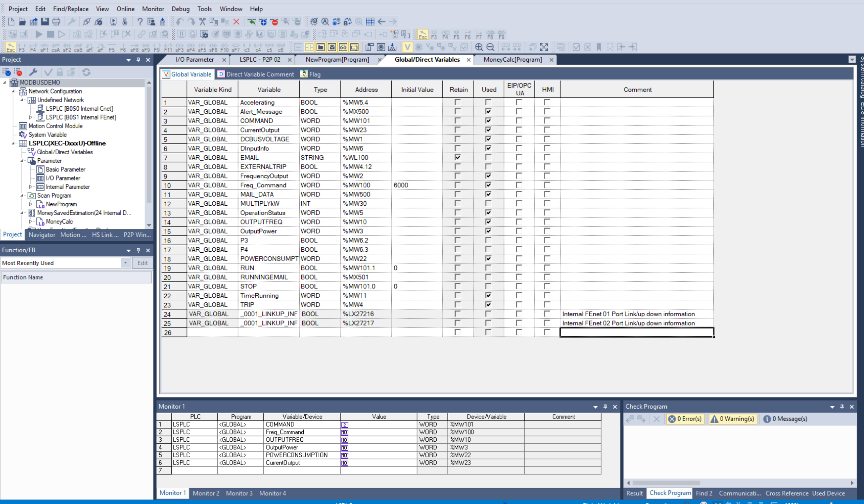864x504 pixels.
Task: Select the Initial Value cell 6000
Action: click(x=417, y=185)
